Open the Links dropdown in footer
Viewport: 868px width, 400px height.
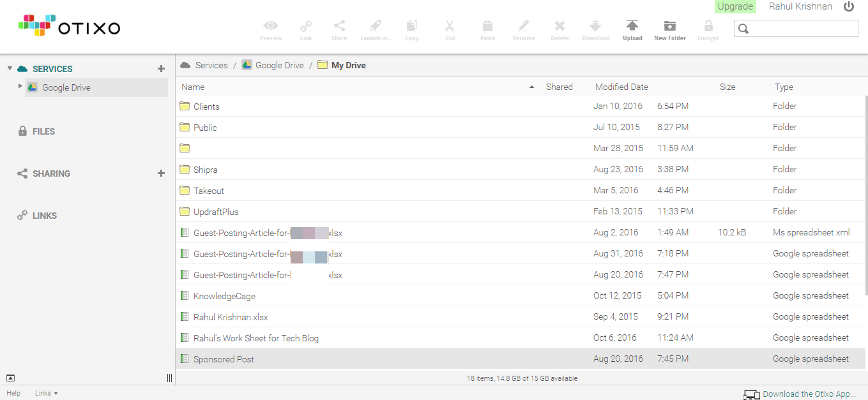click(46, 393)
